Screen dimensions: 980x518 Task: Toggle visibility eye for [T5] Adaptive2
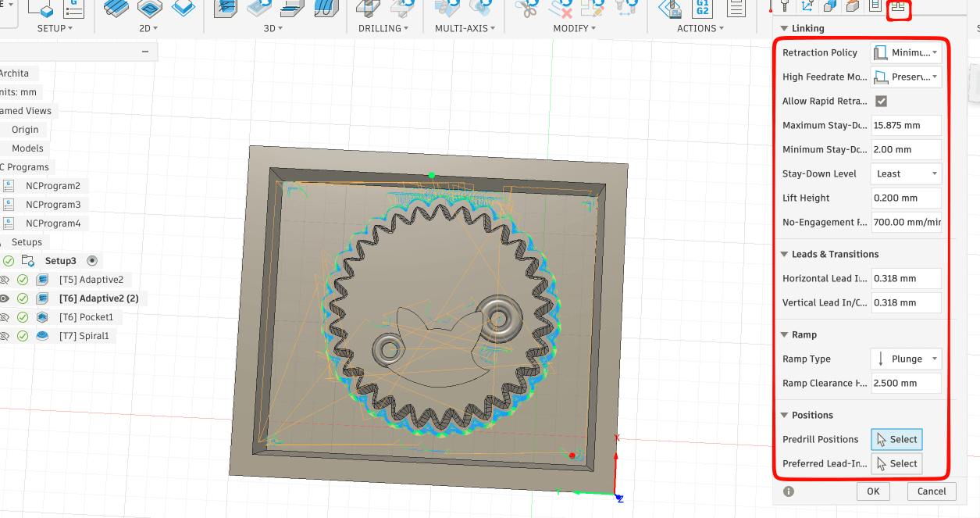(3, 280)
